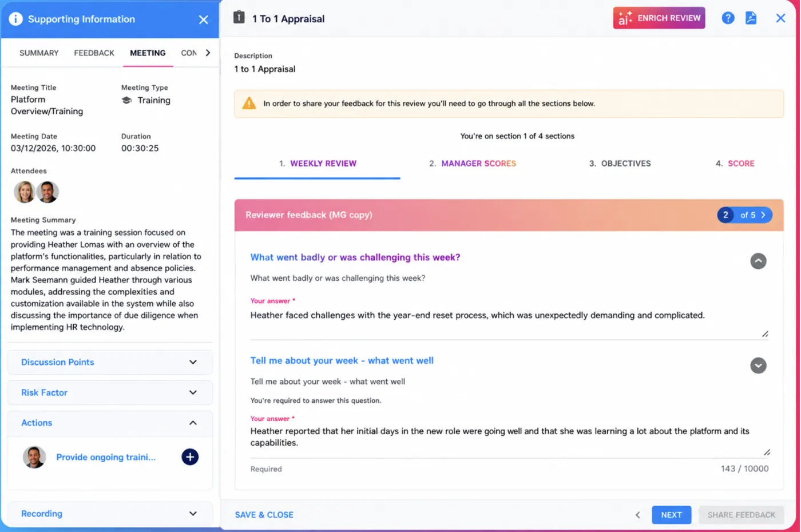Expand the Recording section
This screenshot has width=801, height=532.
(110, 514)
